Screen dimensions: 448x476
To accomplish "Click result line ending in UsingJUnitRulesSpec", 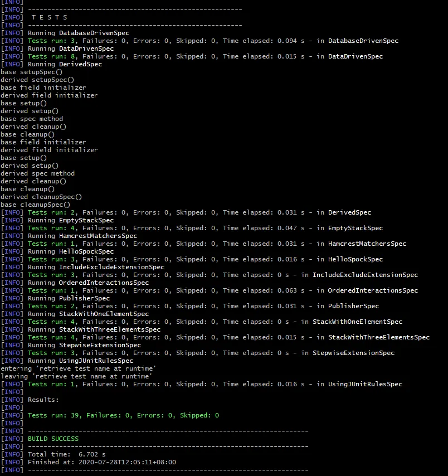I will (202, 385).
